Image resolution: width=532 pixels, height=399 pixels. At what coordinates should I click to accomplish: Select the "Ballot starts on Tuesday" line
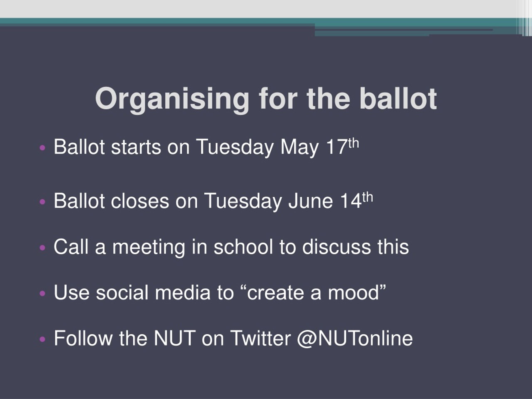(x=206, y=147)
